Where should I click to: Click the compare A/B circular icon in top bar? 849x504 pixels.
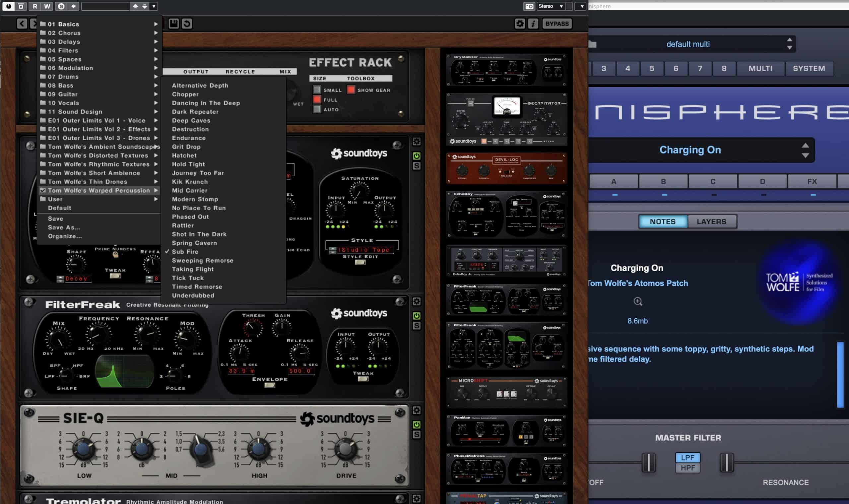[x=61, y=6]
